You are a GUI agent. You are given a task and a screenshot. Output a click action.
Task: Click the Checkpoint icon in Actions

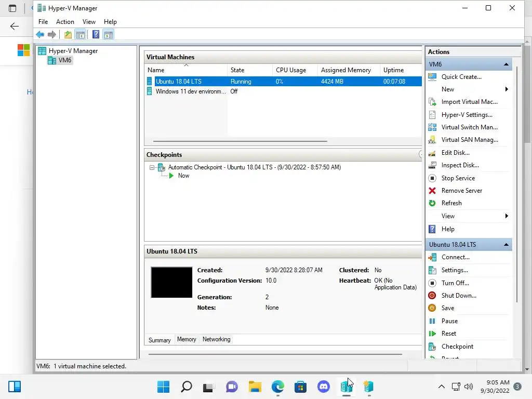(x=432, y=347)
